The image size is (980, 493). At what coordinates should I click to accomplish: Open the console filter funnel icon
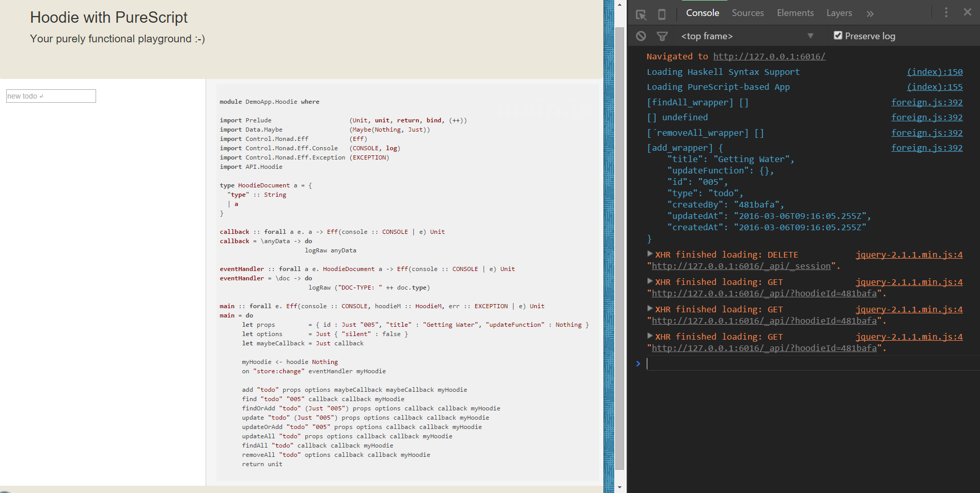tap(662, 36)
